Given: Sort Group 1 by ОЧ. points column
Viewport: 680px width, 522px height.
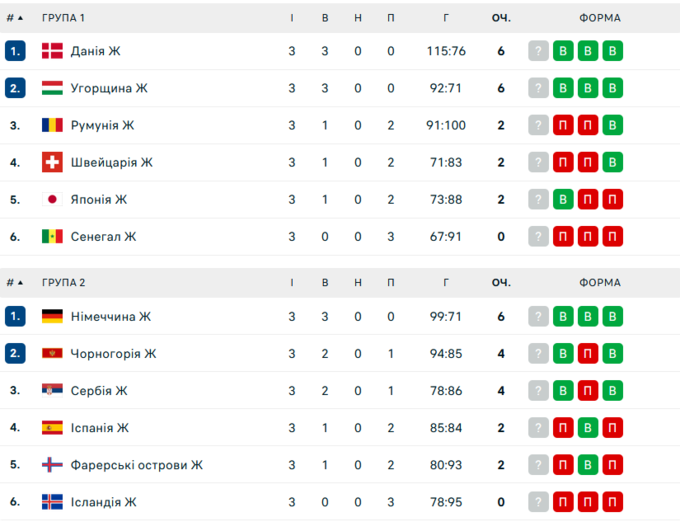Looking at the screenshot, I should click(501, 18).
